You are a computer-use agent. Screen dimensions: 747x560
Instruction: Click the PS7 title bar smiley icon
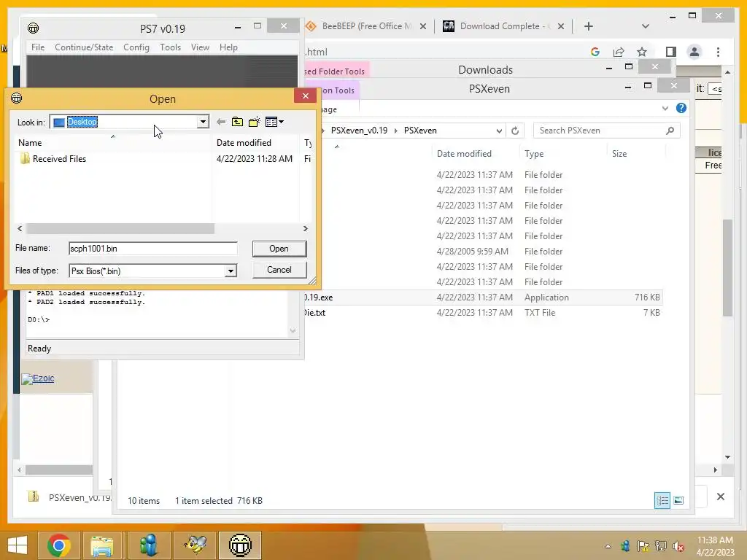click(34, 28)
